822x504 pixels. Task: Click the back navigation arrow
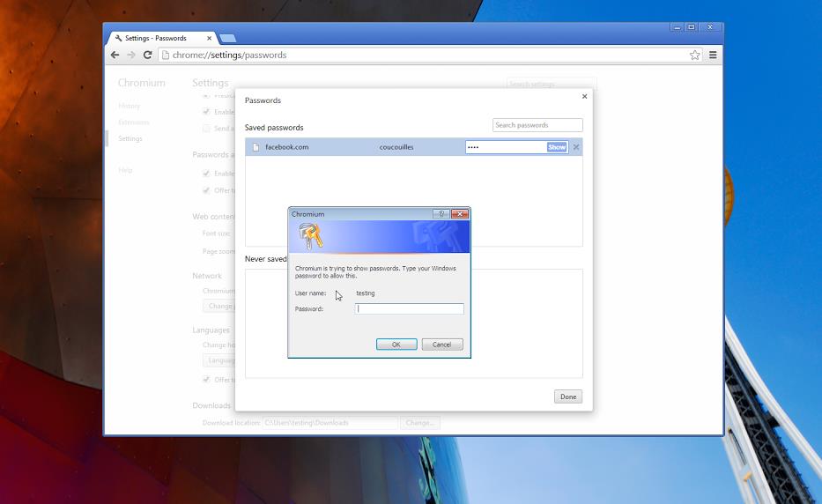point(115,55)
